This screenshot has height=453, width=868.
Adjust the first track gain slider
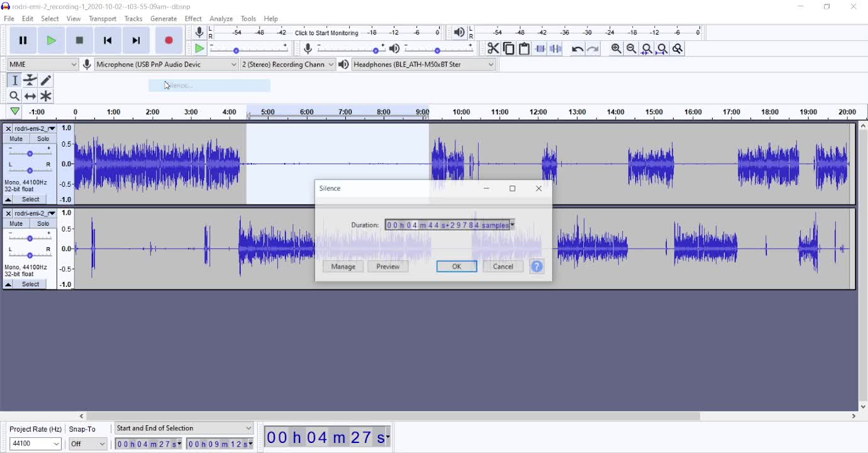(30, 153)
